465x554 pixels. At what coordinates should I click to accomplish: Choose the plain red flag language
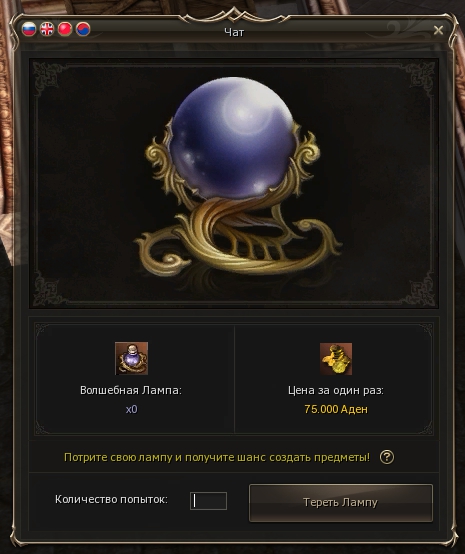click(65, 29)
